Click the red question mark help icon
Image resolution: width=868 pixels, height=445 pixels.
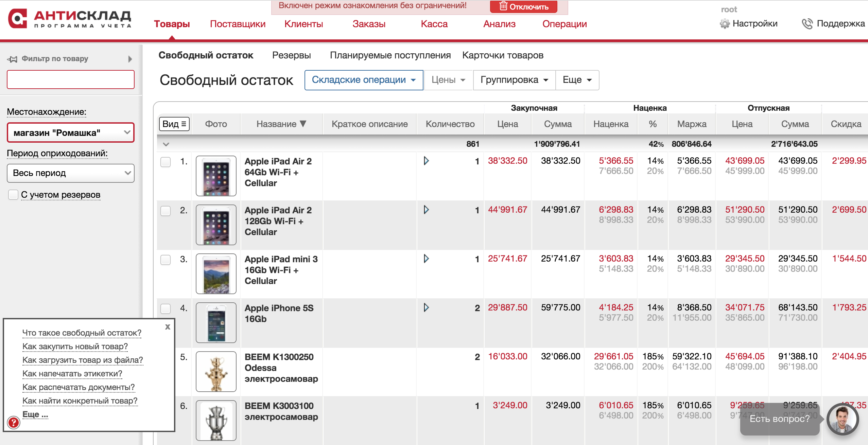tap(14, 422)
